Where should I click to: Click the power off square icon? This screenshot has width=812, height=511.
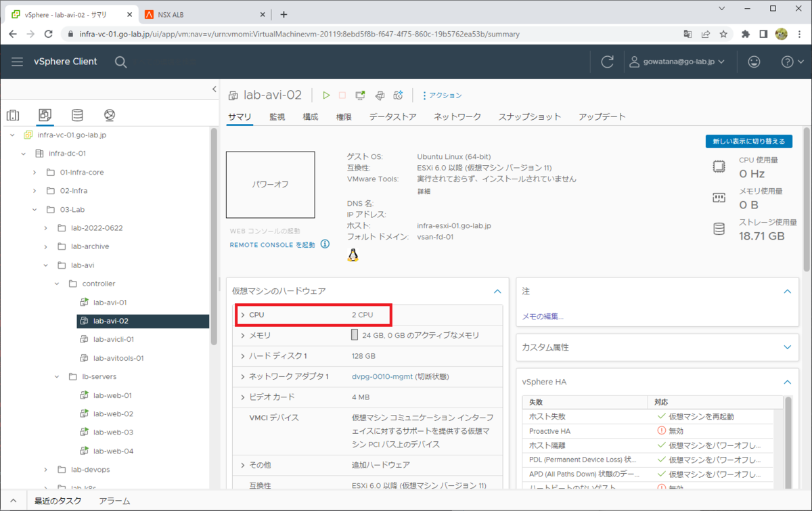342,95
